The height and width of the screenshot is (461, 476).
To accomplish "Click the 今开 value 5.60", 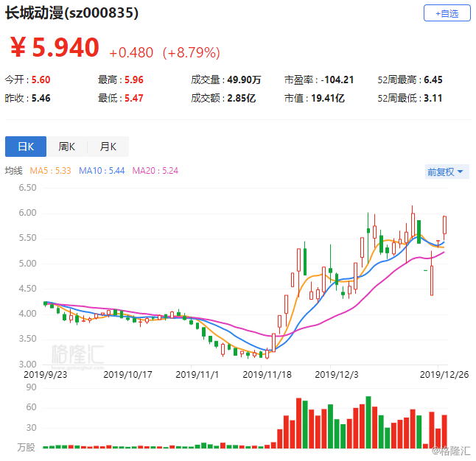I will click(41, 80).
